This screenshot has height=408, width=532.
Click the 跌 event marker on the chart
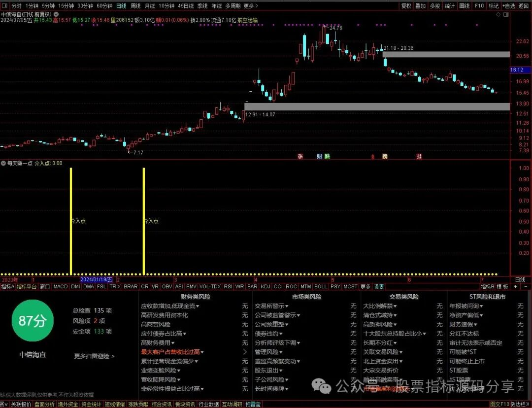327,156
